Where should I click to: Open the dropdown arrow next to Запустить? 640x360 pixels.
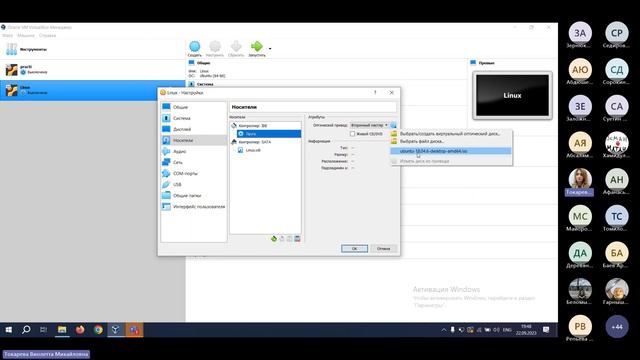click(270, 49)
